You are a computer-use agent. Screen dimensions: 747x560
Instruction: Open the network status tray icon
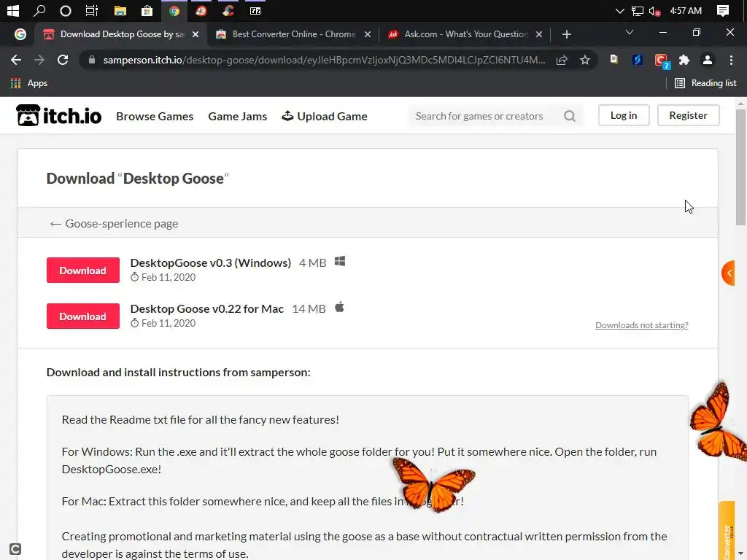[637, 11]
